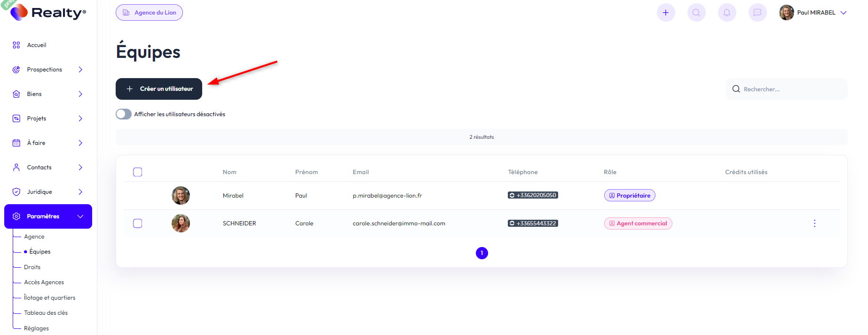The width and height of the screenshot is (868, 335).
Task: Open Droits in the settings submenu
Action: click(32, 267)
